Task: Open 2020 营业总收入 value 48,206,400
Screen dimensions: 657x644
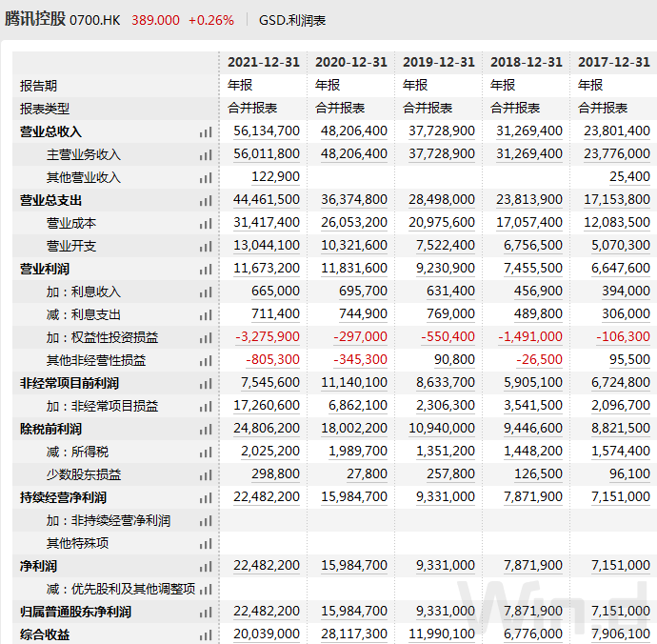Action: pos(354,131)
